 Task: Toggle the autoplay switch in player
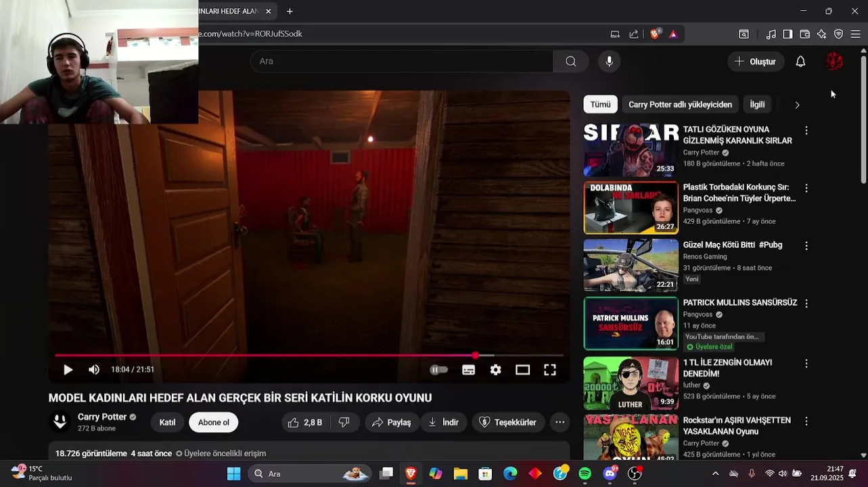438,369
